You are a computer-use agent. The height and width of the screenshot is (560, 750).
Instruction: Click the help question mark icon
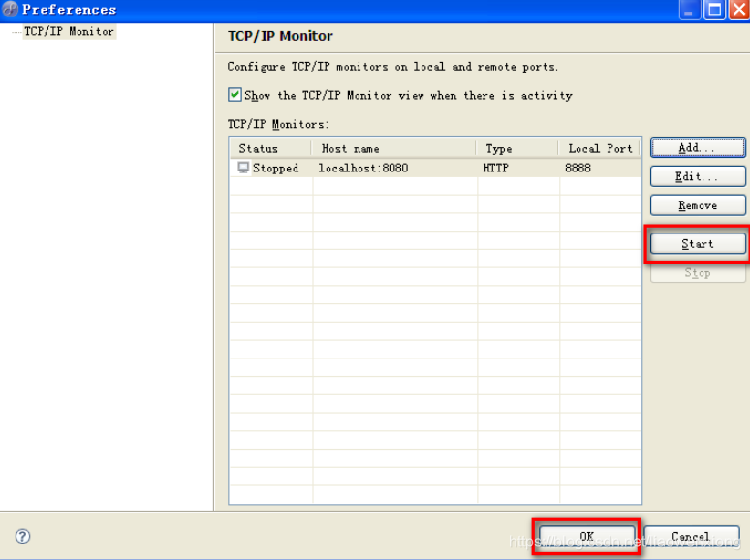tap(22, 536)
